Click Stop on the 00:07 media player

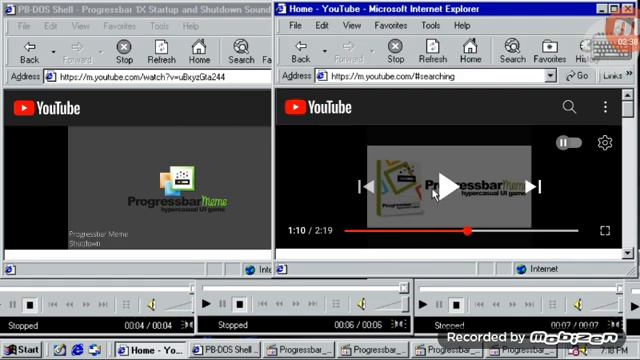[x=456, y=304]
